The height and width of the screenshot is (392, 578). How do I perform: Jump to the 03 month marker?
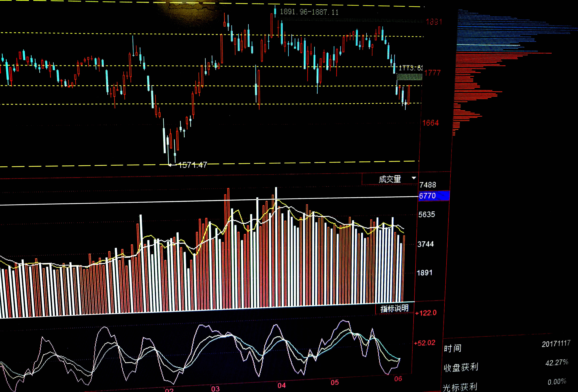click(x=215, y=389)
